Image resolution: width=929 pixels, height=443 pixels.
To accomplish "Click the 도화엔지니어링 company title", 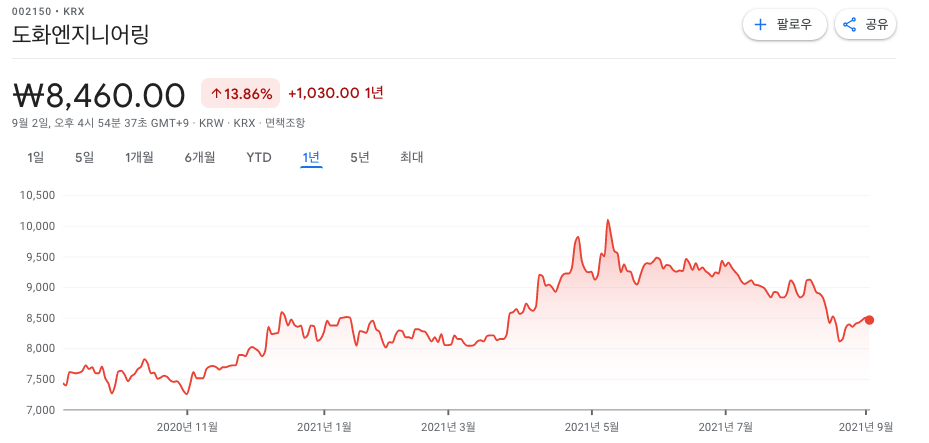I will point(80,34).
